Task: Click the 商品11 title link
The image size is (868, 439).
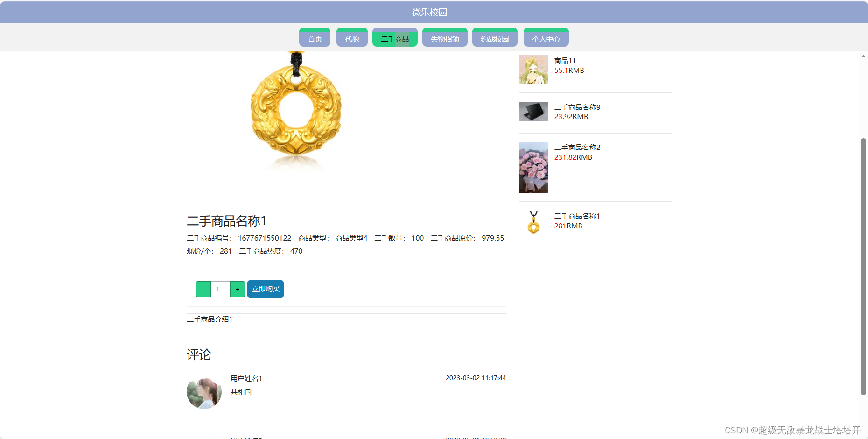Action: [565, 61]
